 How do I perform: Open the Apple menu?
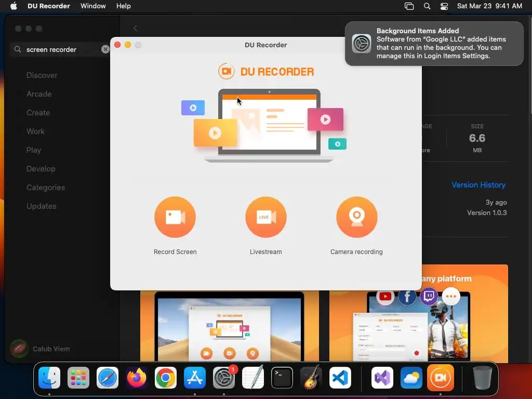coord(14,6)
